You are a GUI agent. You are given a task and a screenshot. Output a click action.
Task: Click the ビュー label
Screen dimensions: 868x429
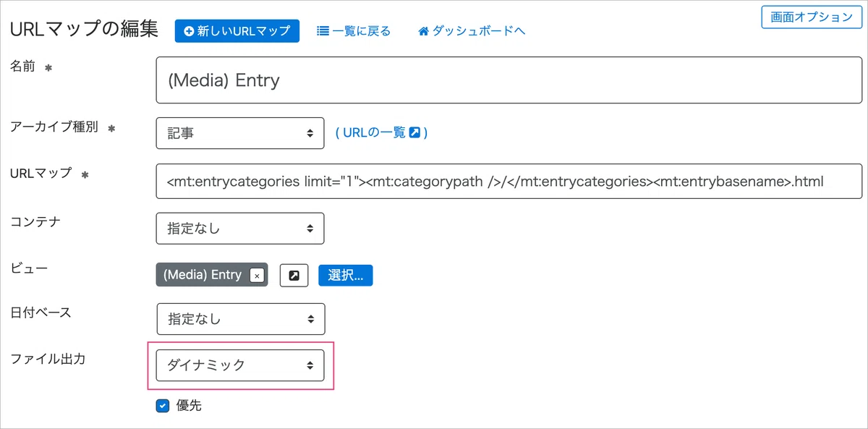pyautogui.click(x=28, y=268)
